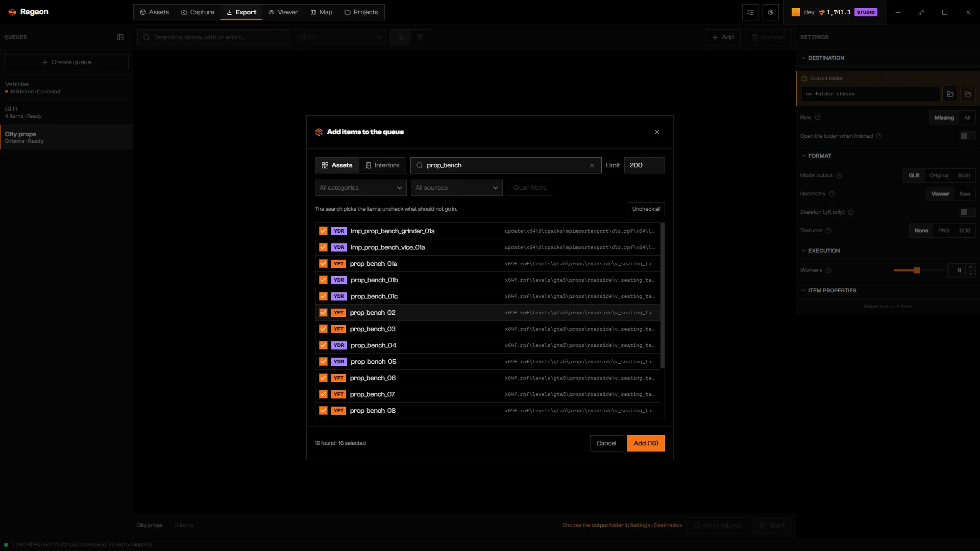Close the Add items to the queue dialog
Viewport: 980px width, 551px height.
tap(657, 132)
